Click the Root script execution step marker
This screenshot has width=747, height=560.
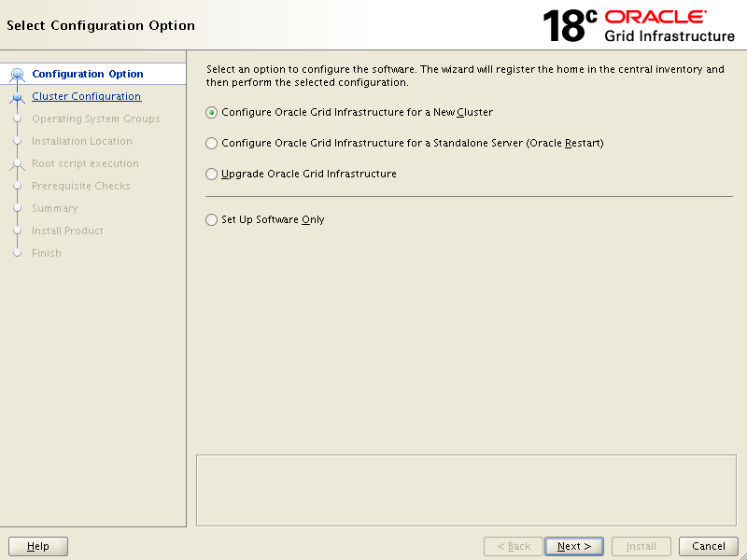point(18,164)
